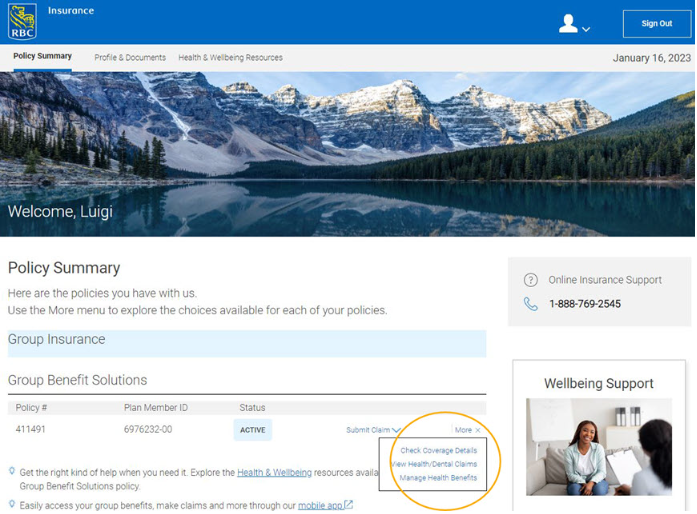This screenshot has width=697, height=514.
Task: Collapse the More menu
Action: click(467, 430)
